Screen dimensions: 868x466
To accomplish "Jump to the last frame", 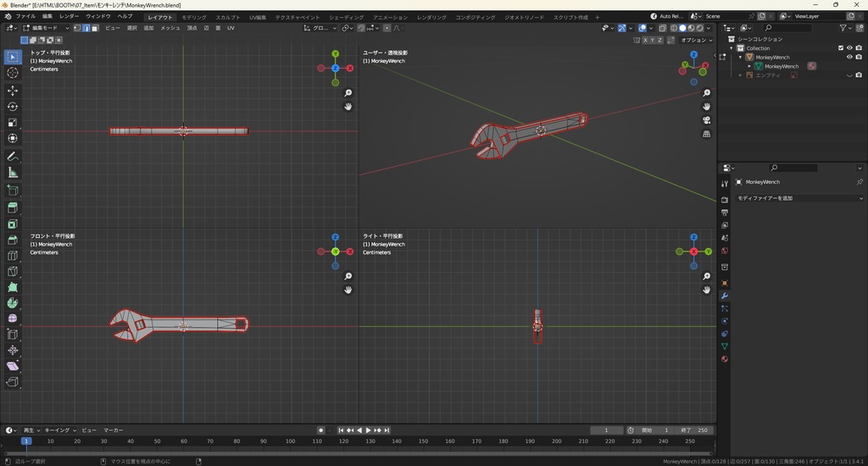I will (x=387, y=430).
